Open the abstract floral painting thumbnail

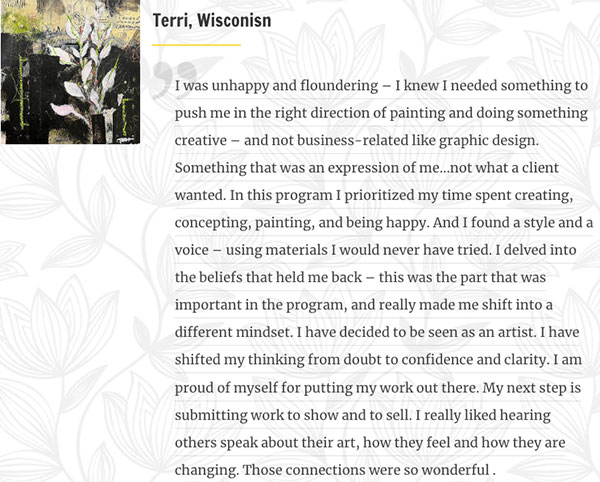coord(70,72)
